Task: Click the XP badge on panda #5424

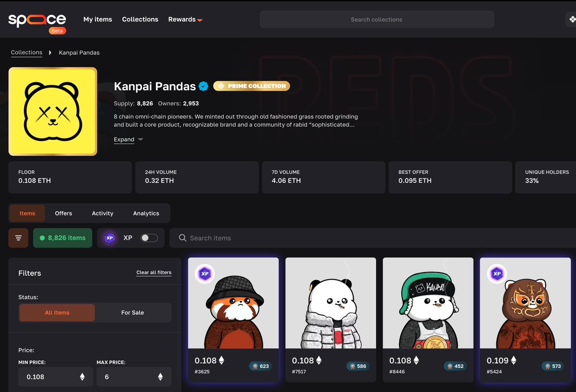Action: [497, 273]
